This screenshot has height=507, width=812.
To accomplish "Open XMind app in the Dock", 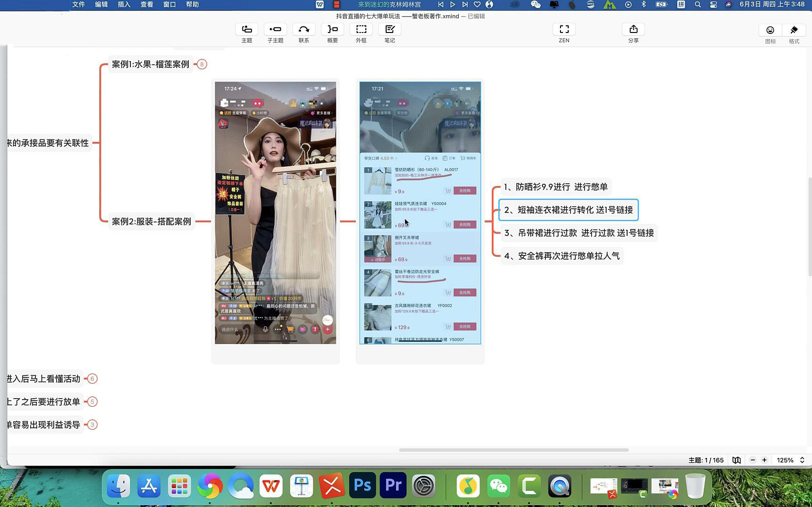I will coord(332,486).
